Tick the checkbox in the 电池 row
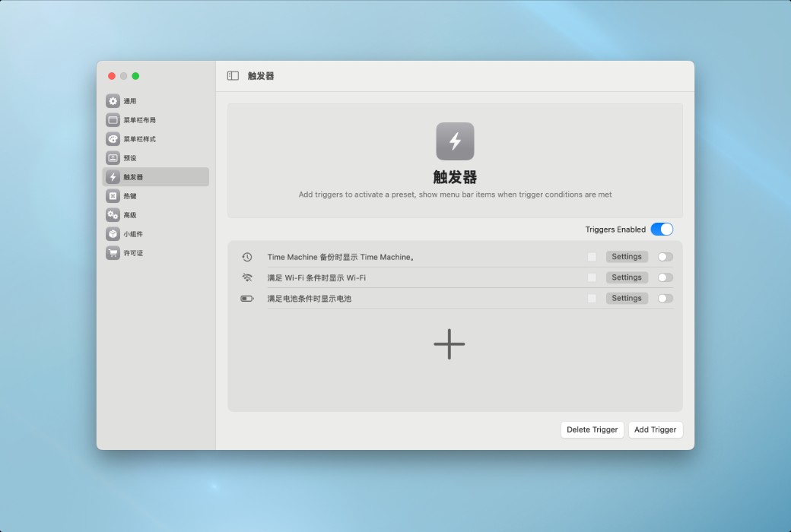Screen dimensions: 791x532 [592, 299]
